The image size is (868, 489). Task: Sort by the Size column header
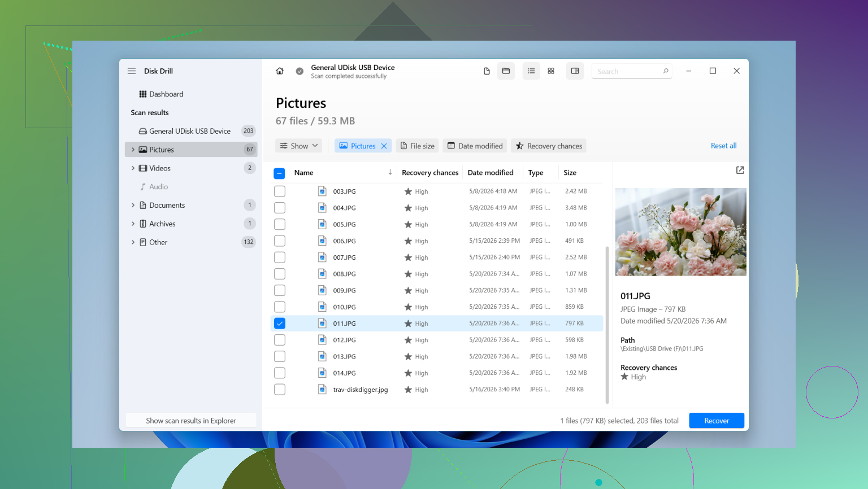570,173
